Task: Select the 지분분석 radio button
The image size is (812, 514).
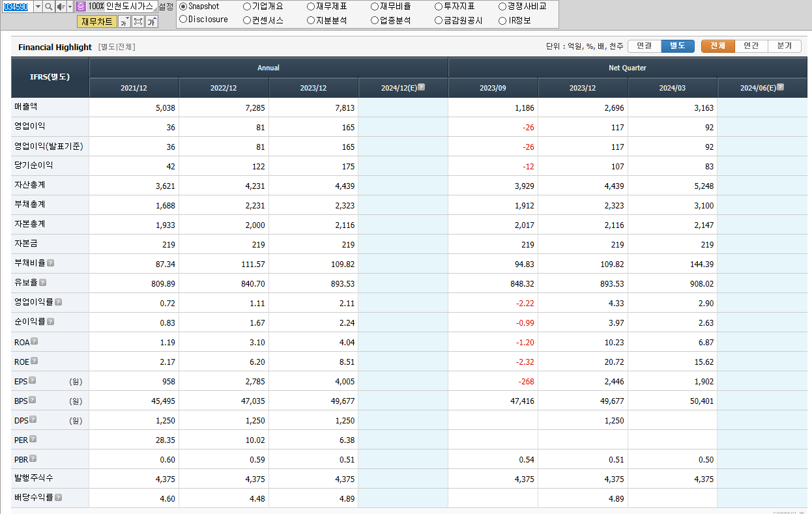Action: point(311,20)
